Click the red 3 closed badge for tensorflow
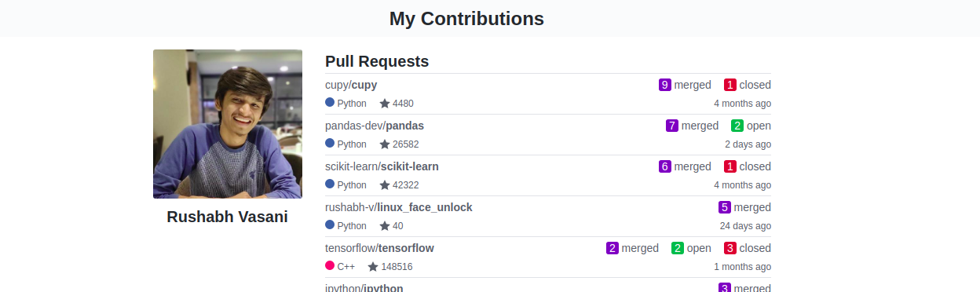This screenshot has width=980, height=292. (730, 248)
